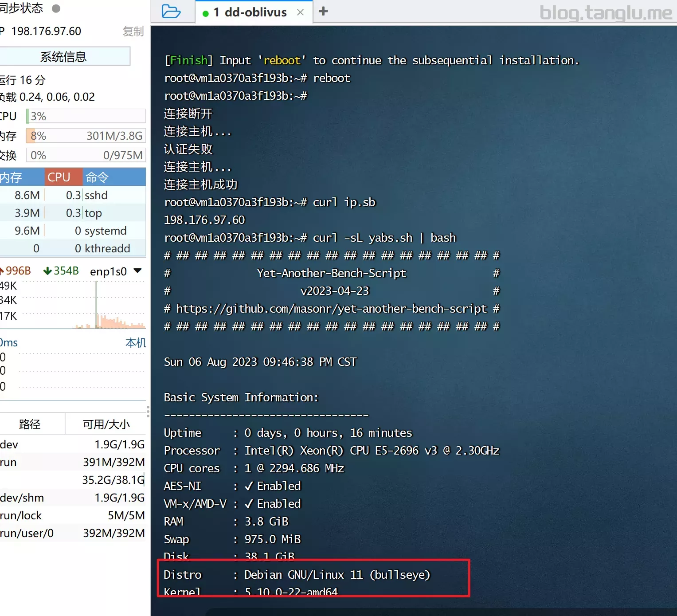Close the dd-oblivus tab
This screenshot has width=677, height=616.
pos(300,12)
